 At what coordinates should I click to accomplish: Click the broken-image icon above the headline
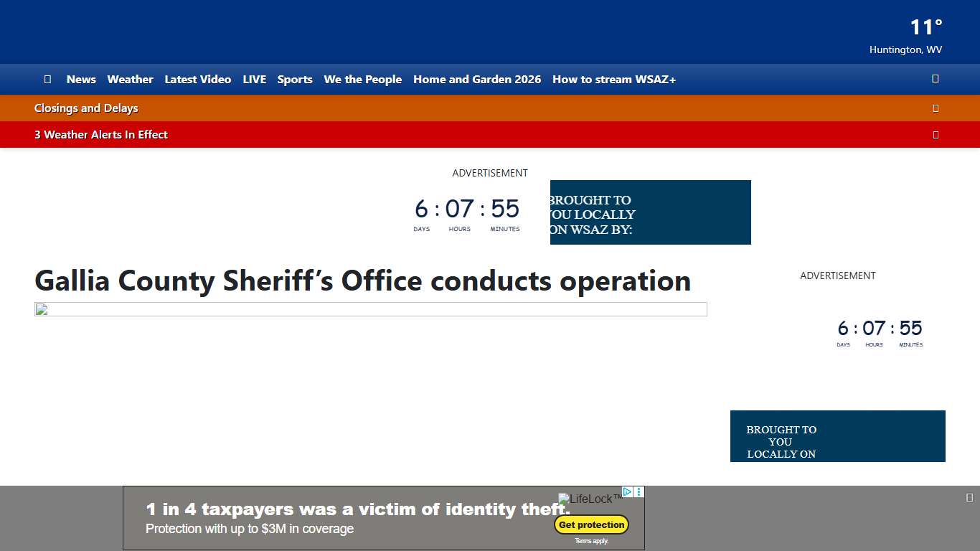coord(41,309)
